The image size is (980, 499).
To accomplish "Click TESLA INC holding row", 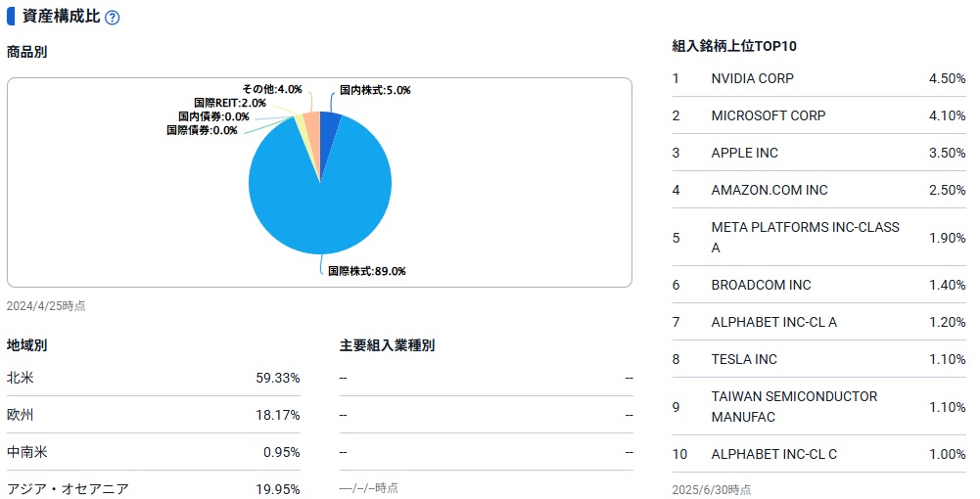I will [743, 359].
